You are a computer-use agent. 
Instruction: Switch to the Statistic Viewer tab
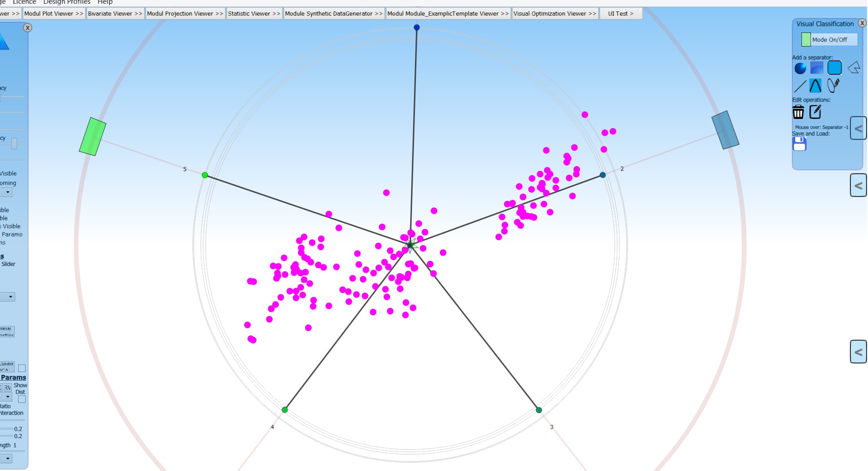point(253,13)
